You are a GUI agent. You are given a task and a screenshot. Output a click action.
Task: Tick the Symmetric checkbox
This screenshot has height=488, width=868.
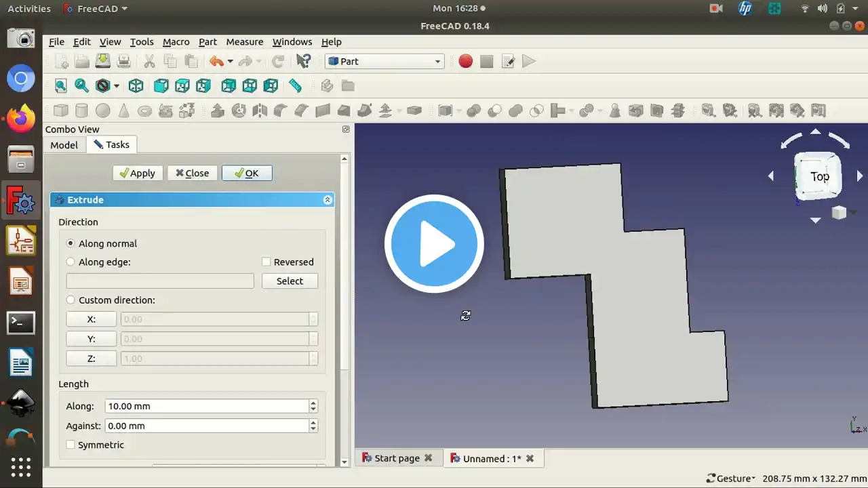[71, 445]
